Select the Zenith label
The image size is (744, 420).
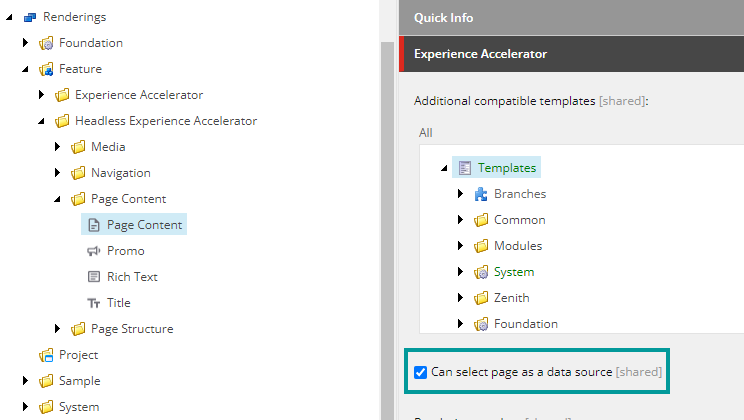point(512,298)
